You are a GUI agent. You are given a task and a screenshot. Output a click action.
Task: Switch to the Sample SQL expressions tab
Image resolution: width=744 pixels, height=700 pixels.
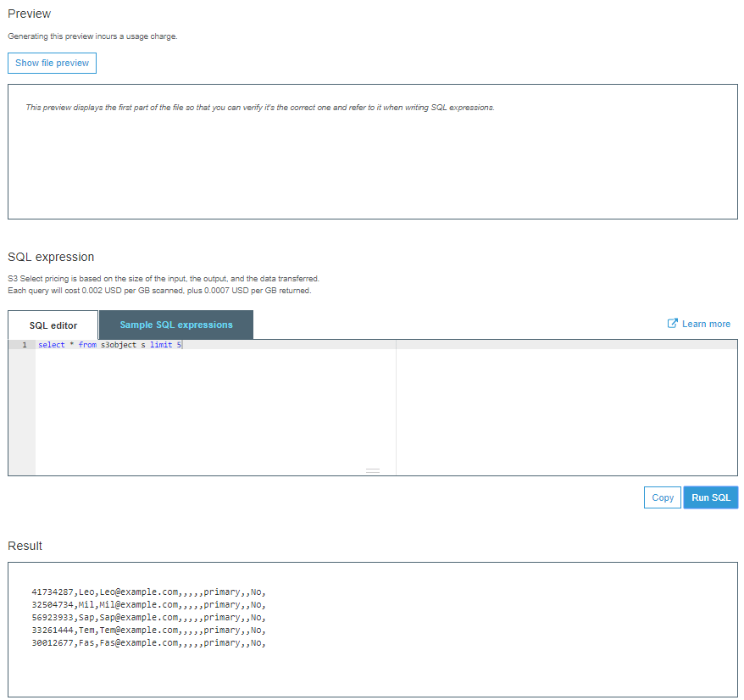175,325
